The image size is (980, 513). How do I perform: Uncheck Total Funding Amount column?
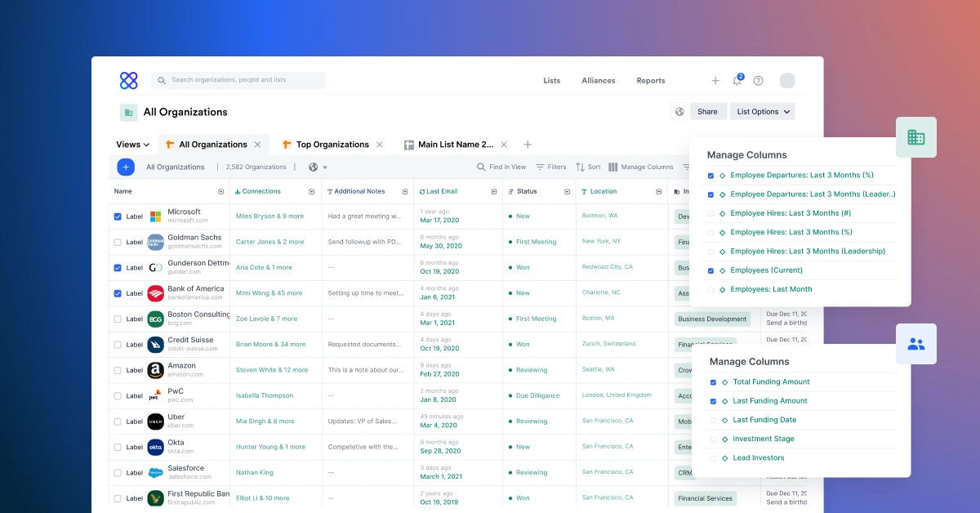coord(713,382)
